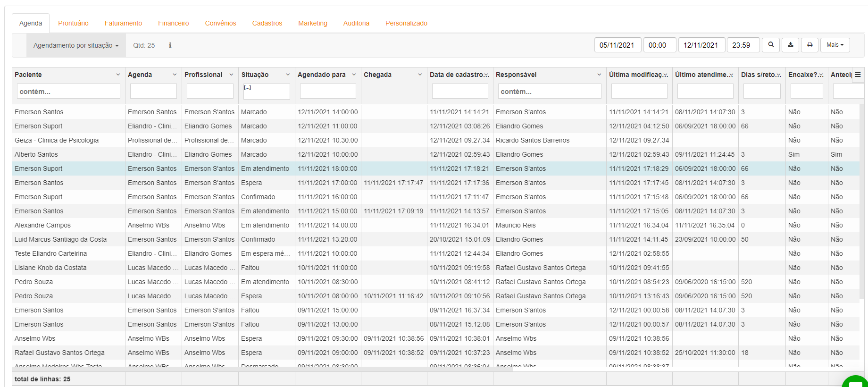Click the start date field 05/11/2021
This screenshot has height=387, width=868.
617,45
